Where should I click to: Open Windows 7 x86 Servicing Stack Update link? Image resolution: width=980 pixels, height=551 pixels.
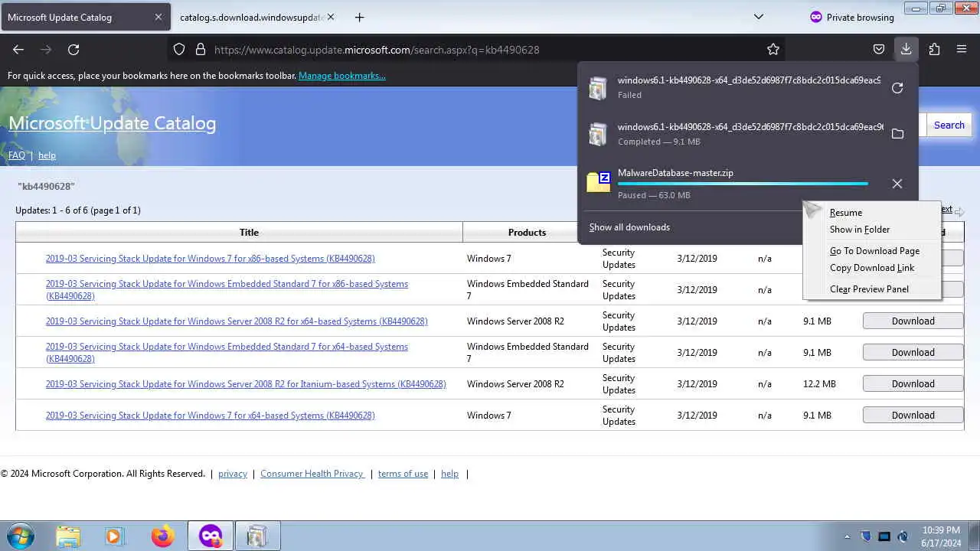(x=210, y=259)
